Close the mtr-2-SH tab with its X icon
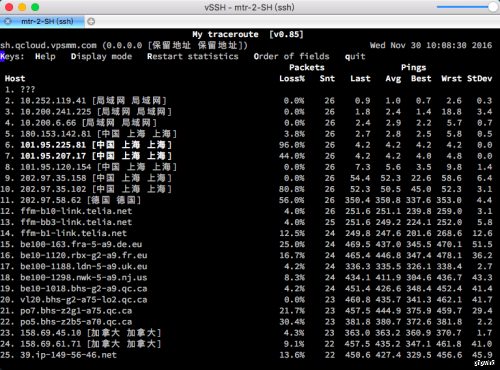This screenshot has height=370, width=500. 8,22
